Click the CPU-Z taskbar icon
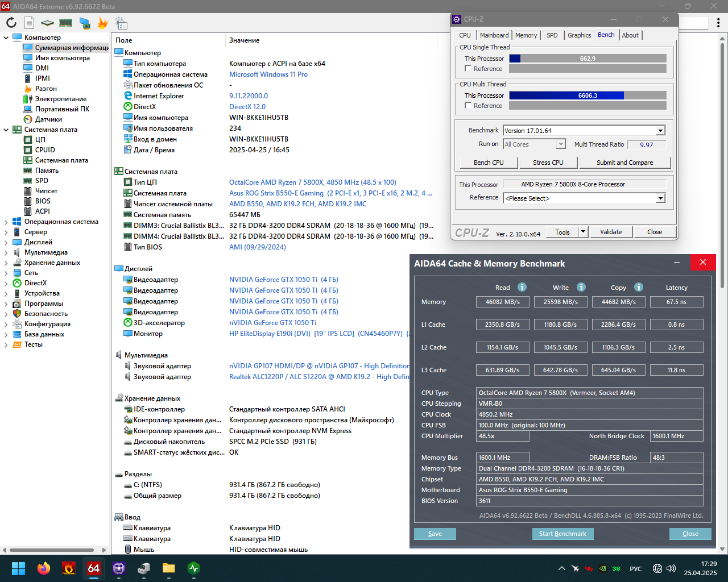728x582 pixels. 118,568
